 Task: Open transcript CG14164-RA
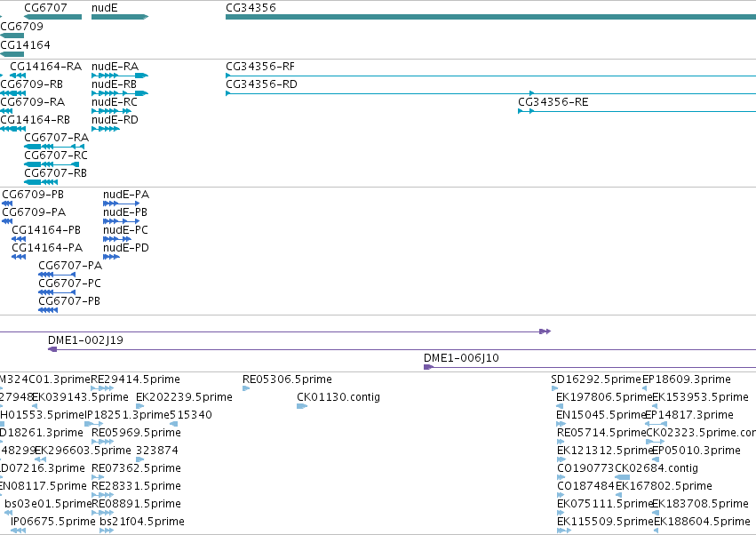click(46, 66)
